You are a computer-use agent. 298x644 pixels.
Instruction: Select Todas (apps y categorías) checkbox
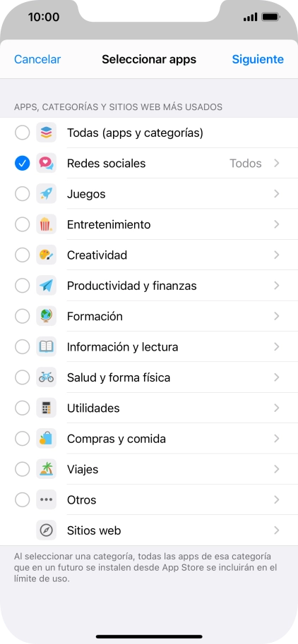(x=22, y=133)
